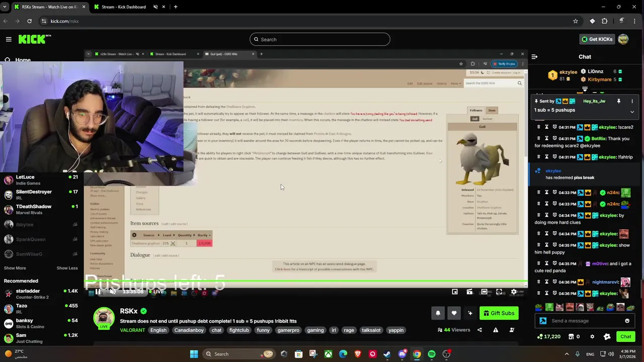This screenshot has width=644, height=362.
Task: Click the first frog emote in quick bar
Action: pos(539,307)
